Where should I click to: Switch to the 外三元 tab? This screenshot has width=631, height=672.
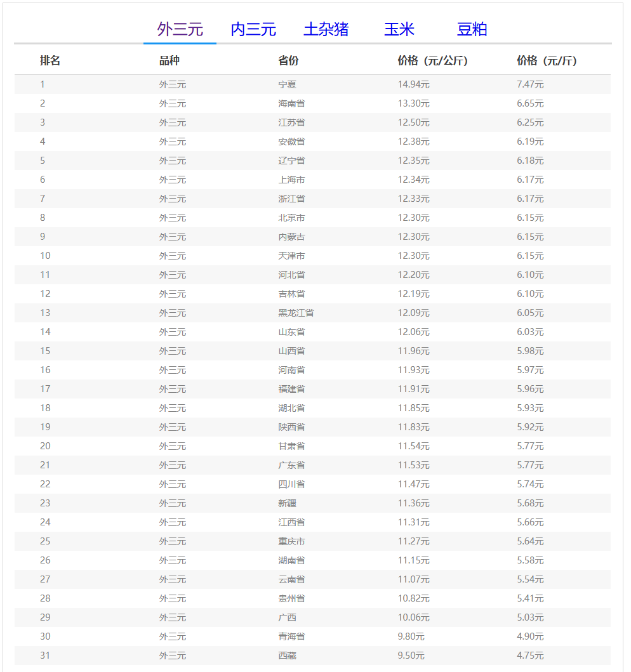(x=180, y=29)
